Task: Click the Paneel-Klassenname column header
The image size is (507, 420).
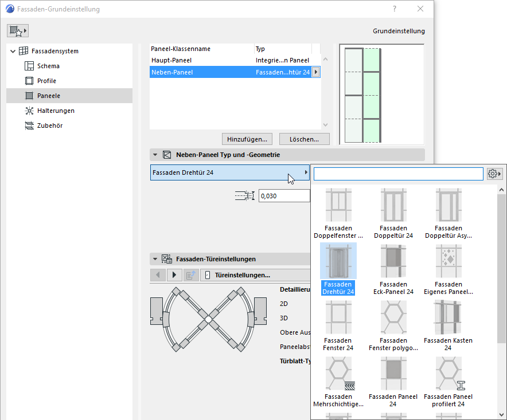Action: coord(202,49)
